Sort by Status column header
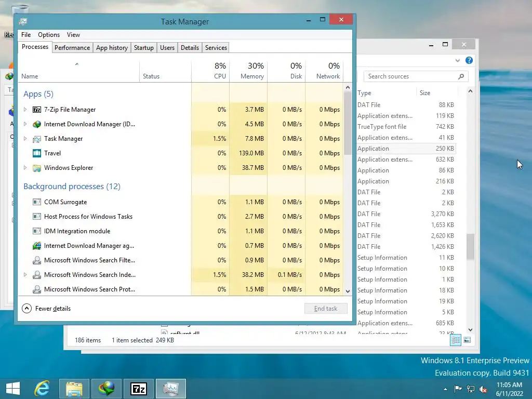The width and height of the screenshot is (532, 399). [166, 71]
